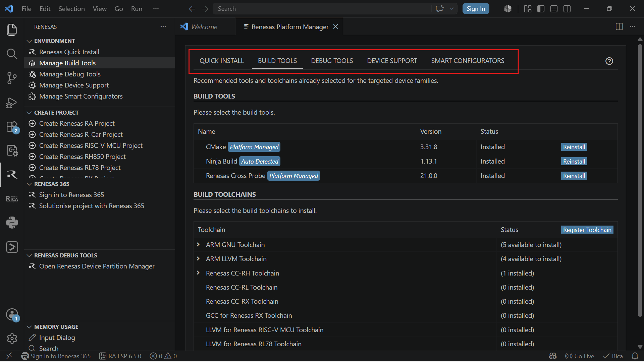The width and height of the screenshot is (644, 362).
Task: Switch to the DEVICE SUPPORT tab
Action: tap(392, 61)
